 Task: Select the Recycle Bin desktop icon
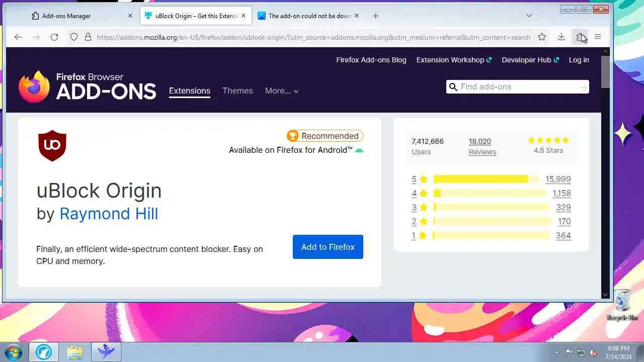(x=622, y=305)
